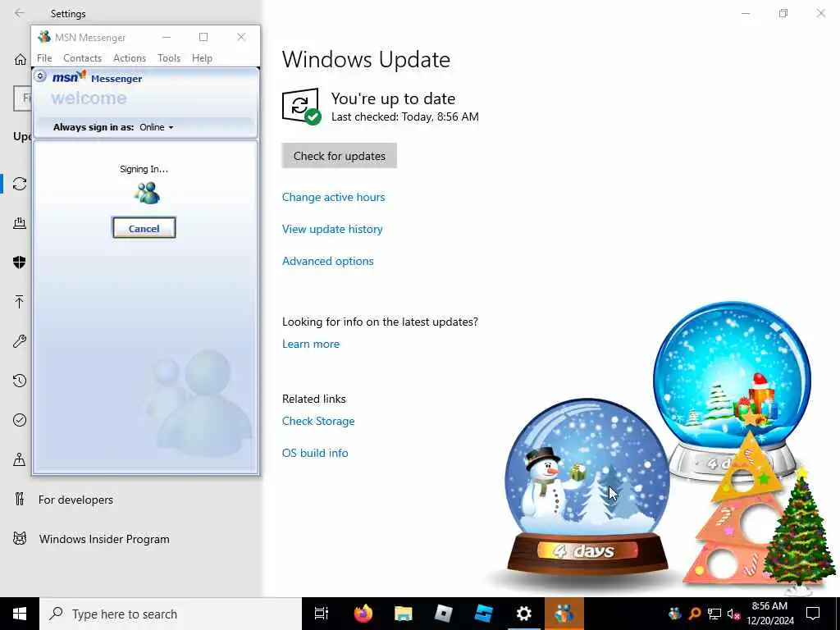
Task: Open Windows Insider Program in Settings sidebar
Action: (x=104, y=539)
